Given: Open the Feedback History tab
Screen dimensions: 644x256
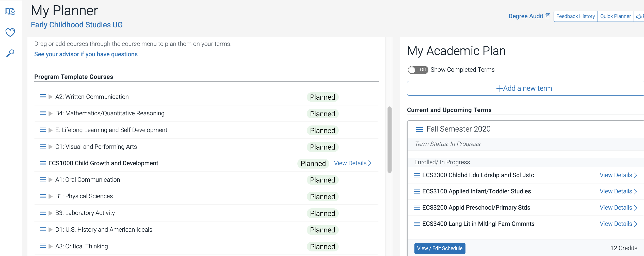Looking at the screenshot, I should tap(575, 16).
